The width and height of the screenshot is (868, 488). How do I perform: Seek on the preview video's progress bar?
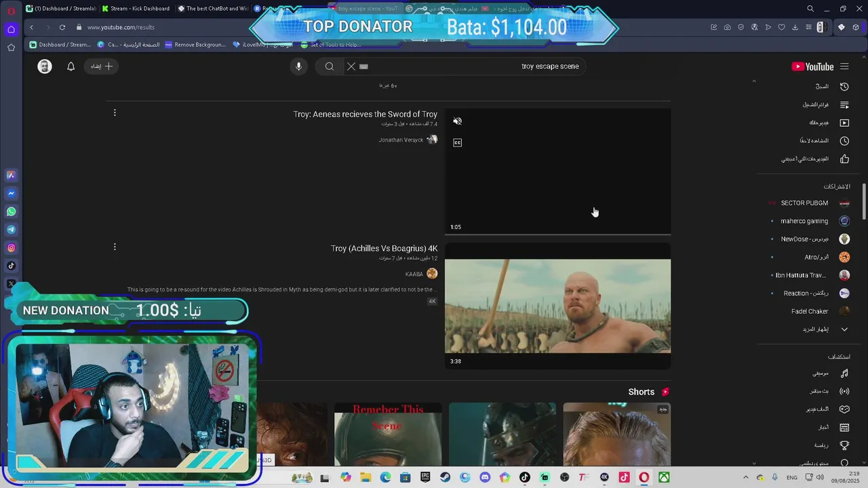pyautogui.click(x=557, y=234)
